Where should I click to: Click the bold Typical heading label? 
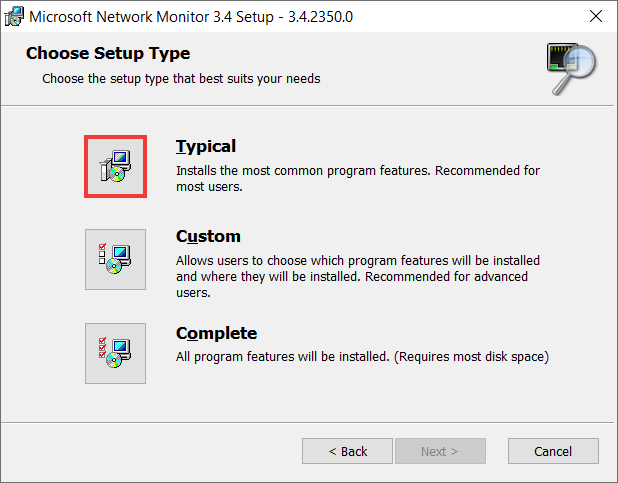[206, 147]
